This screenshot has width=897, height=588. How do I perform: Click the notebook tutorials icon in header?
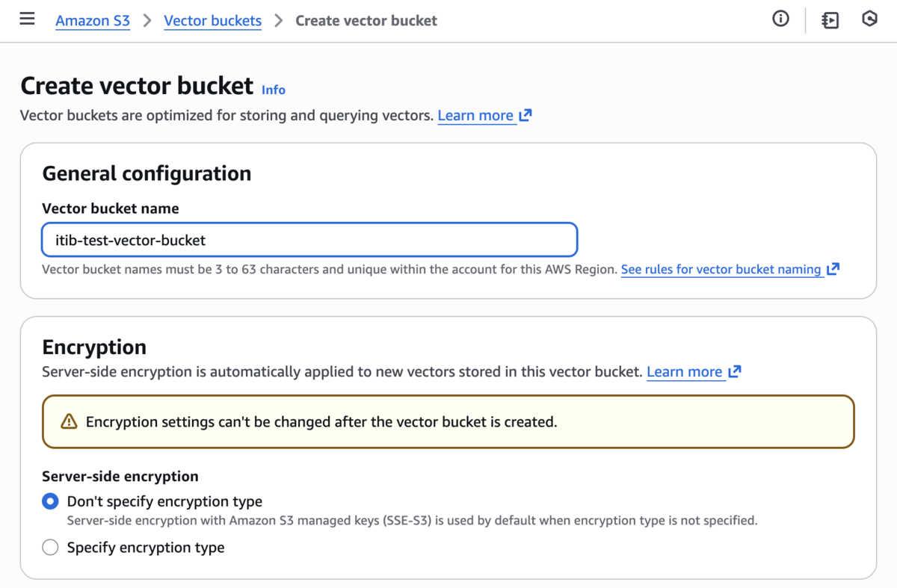830,20
